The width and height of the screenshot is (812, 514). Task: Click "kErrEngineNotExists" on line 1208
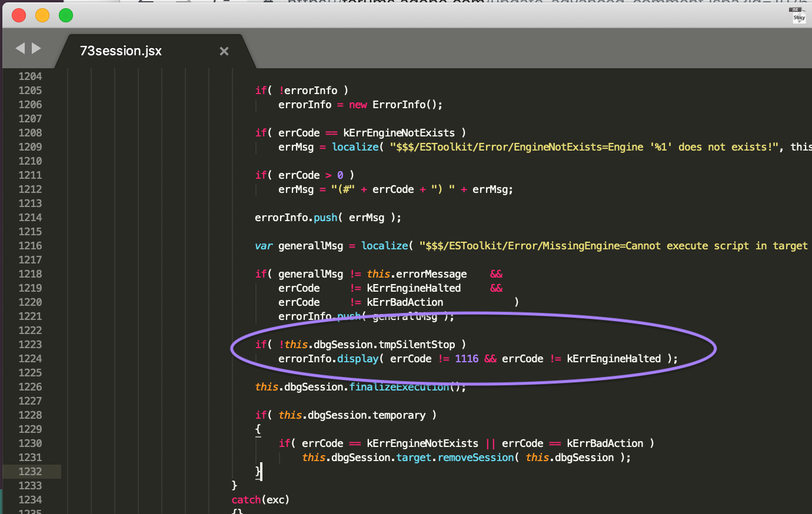pos(399,133)
